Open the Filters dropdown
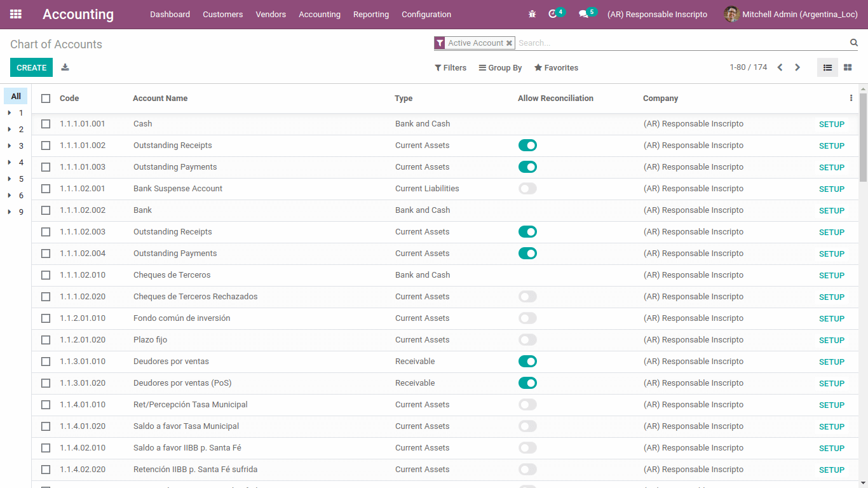This screenshot has height=488, width=868. tap(451, 68)
